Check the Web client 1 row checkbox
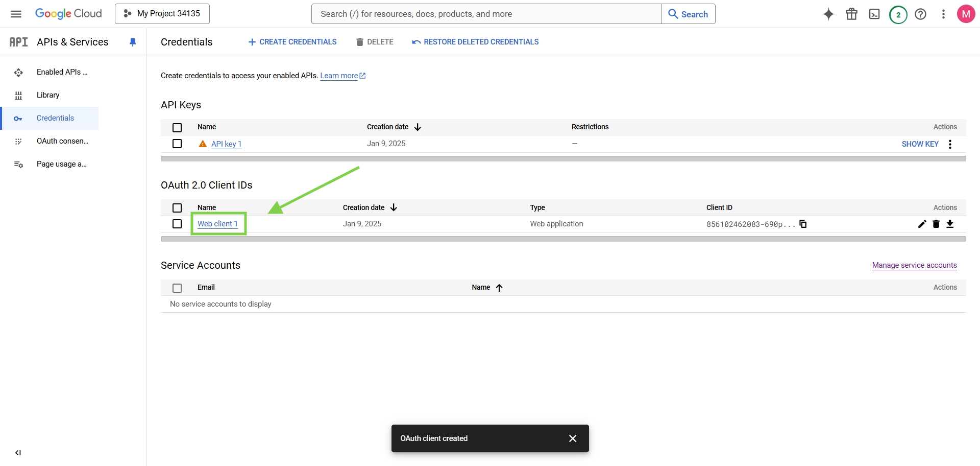 click(177, 224)
